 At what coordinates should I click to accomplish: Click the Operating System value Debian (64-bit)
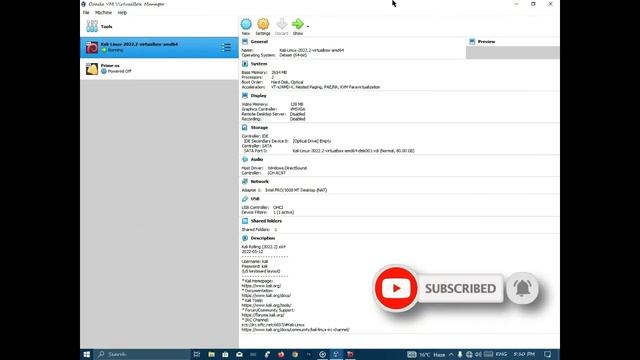coord(293,55)
